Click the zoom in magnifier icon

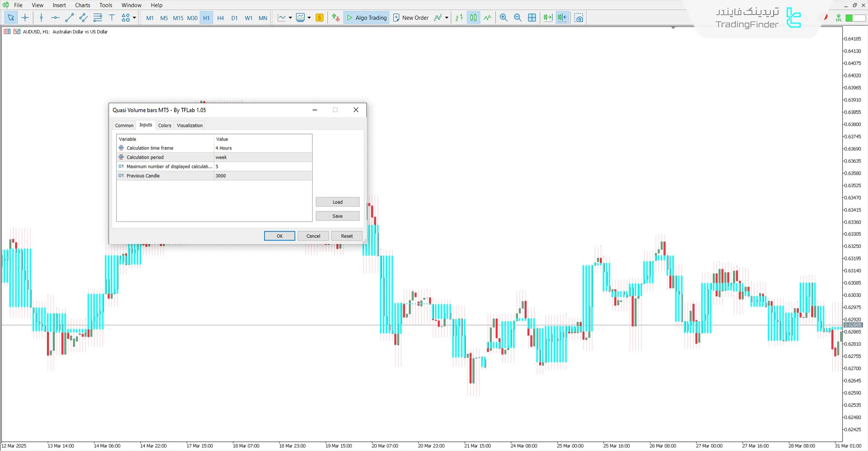[503, 18]
